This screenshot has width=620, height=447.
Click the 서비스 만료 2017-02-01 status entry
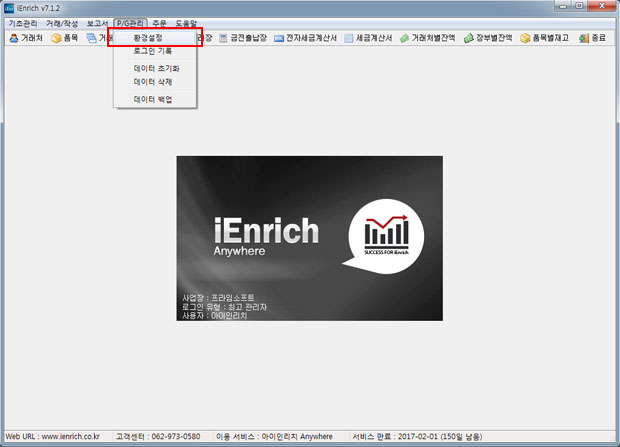point(417,436)
